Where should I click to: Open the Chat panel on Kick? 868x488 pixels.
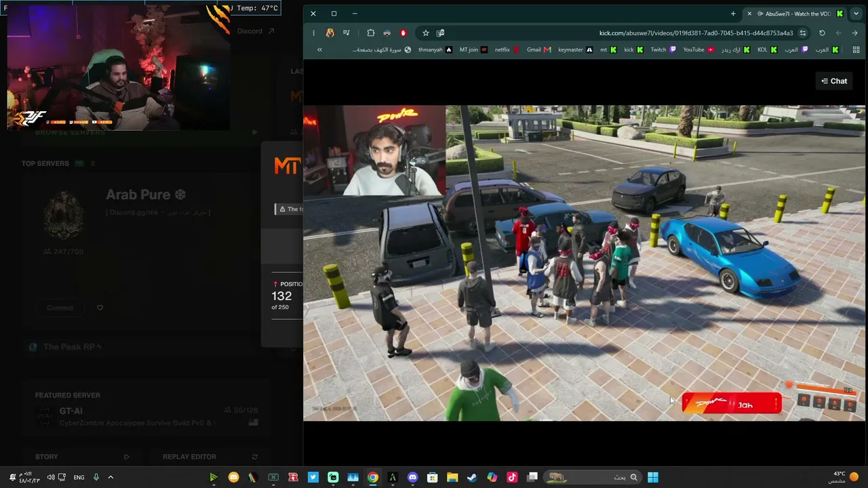[834, 81]
